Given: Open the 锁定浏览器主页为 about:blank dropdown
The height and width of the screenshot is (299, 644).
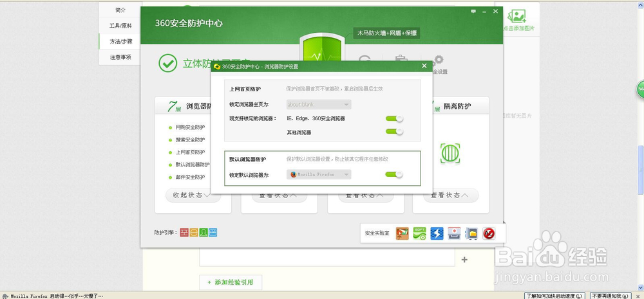Looking at the screenshot, I should (x=319, y=105).
